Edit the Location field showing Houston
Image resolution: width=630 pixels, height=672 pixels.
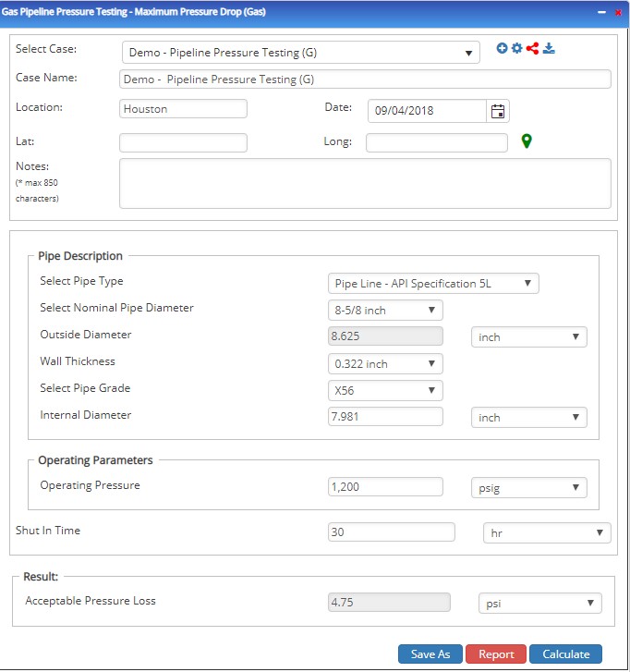click(x=183, y=109)
